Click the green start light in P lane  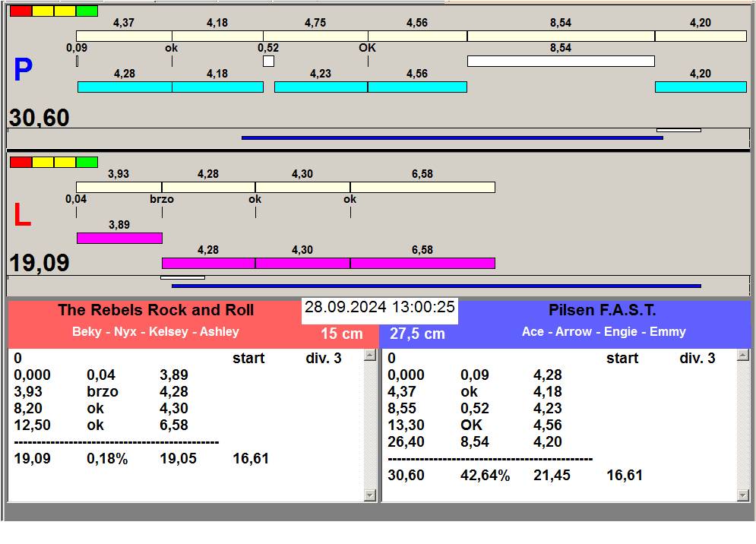(87, 11)
